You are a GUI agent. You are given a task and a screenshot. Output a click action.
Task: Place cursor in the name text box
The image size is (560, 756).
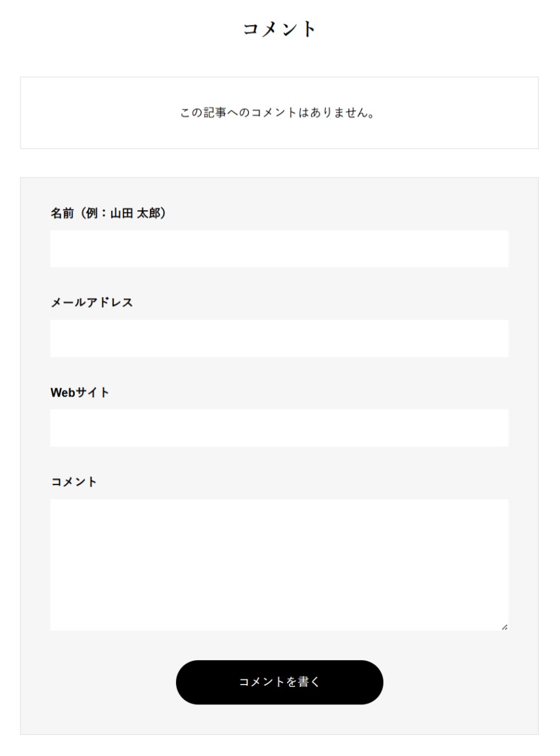click(279, 249)
